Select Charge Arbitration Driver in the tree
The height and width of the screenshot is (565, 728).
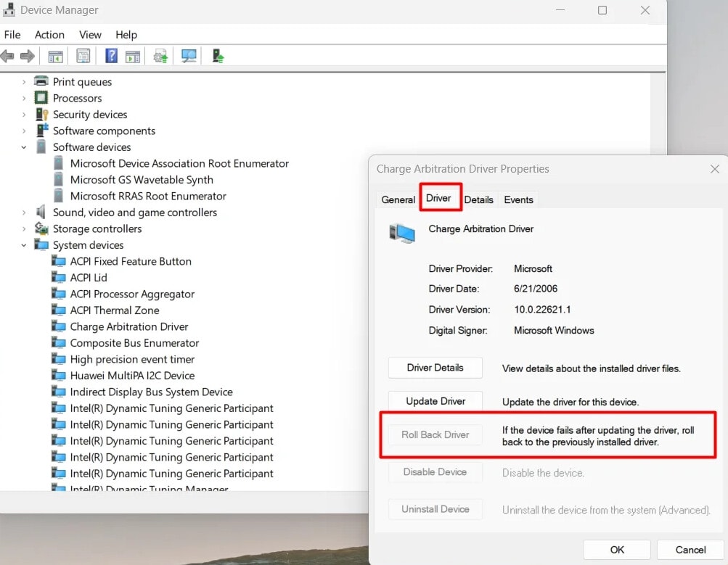pos(129,326)
